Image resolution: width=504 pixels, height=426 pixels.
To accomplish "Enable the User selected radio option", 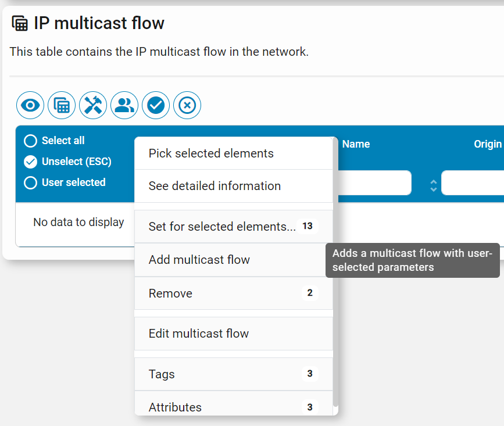I will pos(65,182).
